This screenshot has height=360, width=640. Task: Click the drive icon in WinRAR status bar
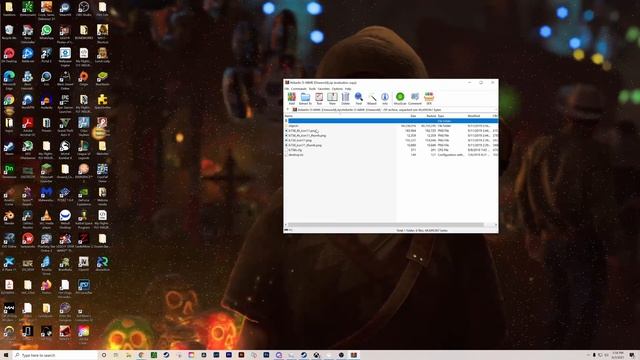[x=287, y=230]
